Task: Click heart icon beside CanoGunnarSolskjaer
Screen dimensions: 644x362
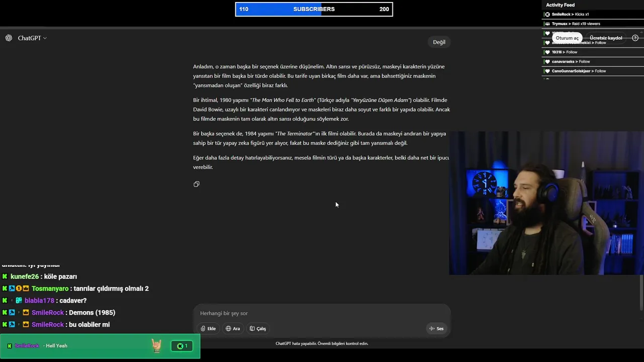Action: tap(547, 71)
